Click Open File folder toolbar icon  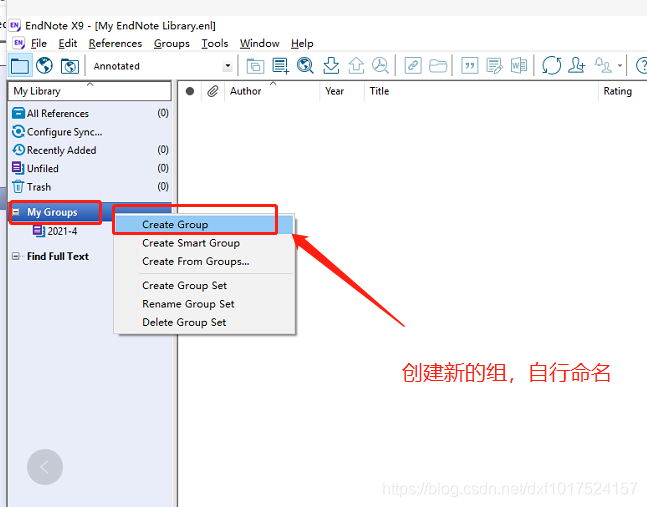[438, 66]
